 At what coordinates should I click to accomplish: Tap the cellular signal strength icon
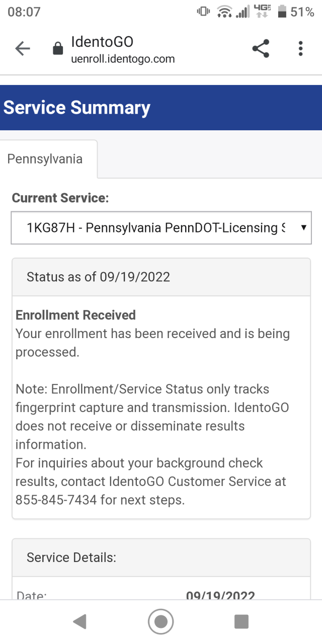(243, 12)
